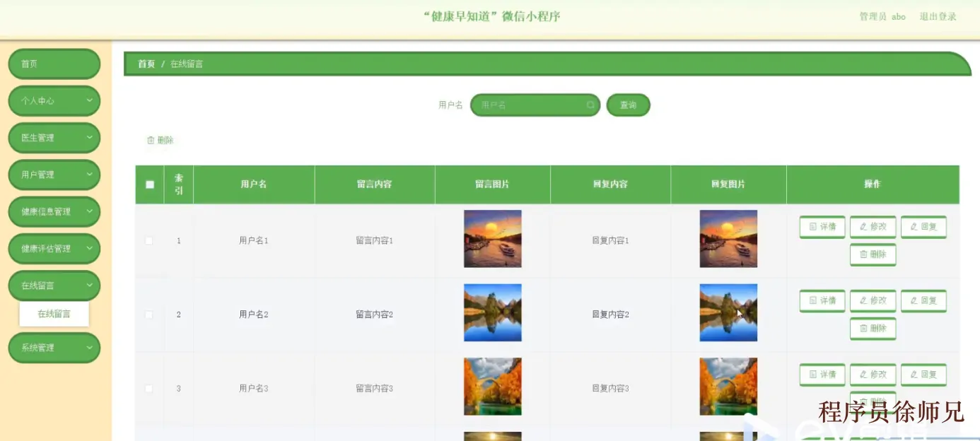Open 详情 for 用户名1 row
The height and width of the screenshot is (441, 980).
(822, 227)
